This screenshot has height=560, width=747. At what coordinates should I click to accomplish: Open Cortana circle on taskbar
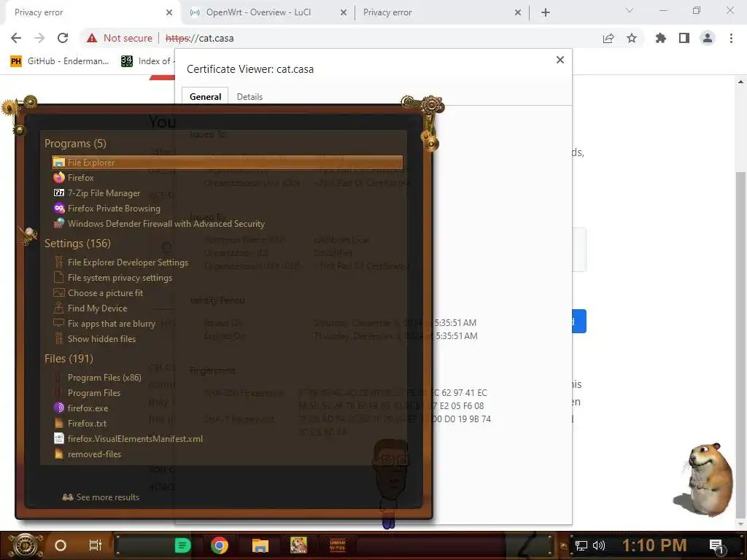point(61,545)
